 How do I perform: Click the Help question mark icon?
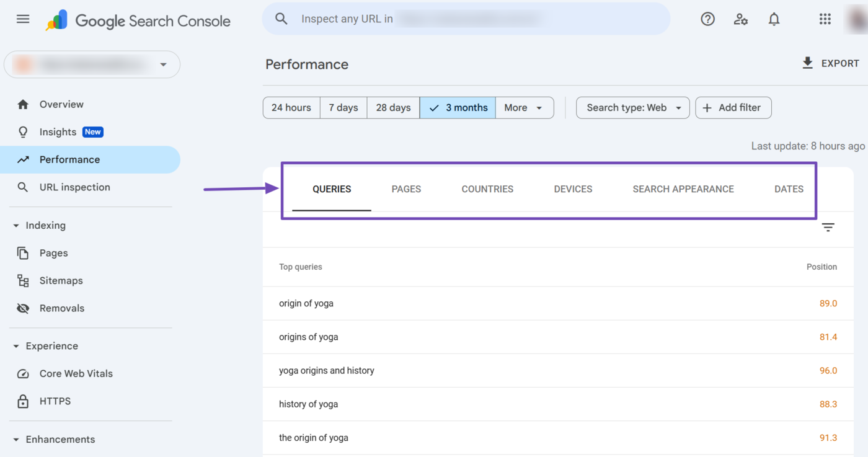point(707,19)
